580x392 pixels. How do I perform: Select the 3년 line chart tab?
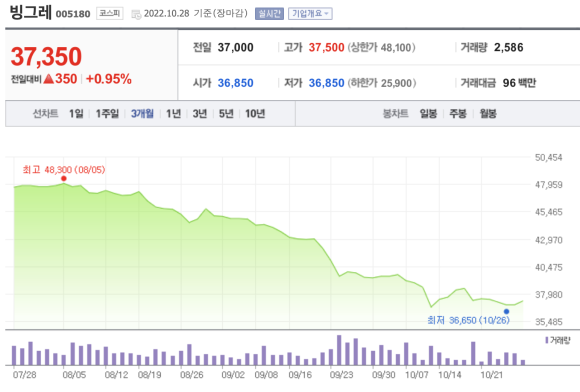pos(200,114)
